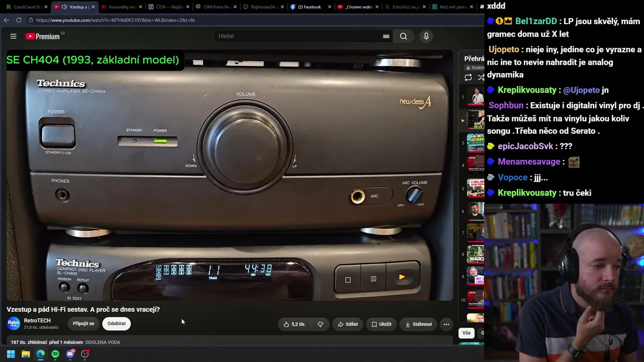Click chat username Ujopeto

(x=504, y=49)
